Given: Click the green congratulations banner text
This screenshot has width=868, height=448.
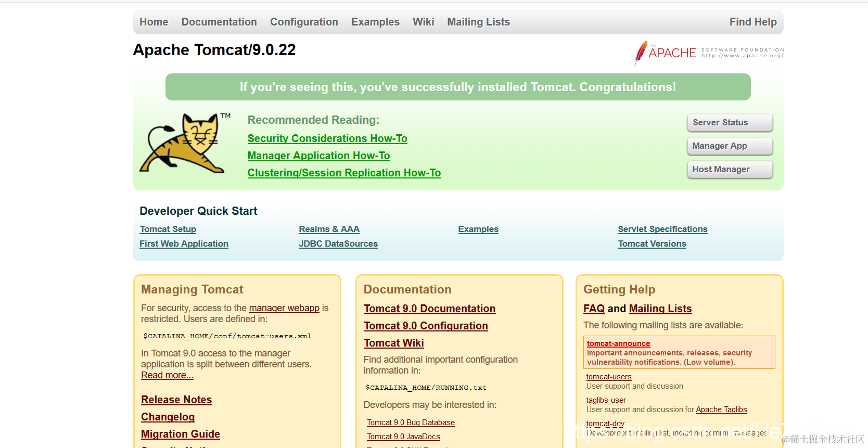Looking at the screenshot, I should point(458,87).
